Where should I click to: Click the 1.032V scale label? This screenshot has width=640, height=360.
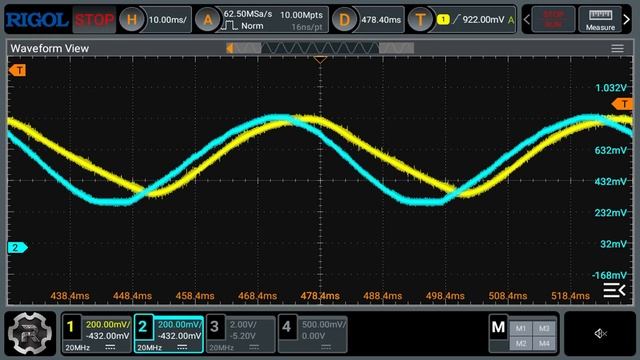(611, 88)
